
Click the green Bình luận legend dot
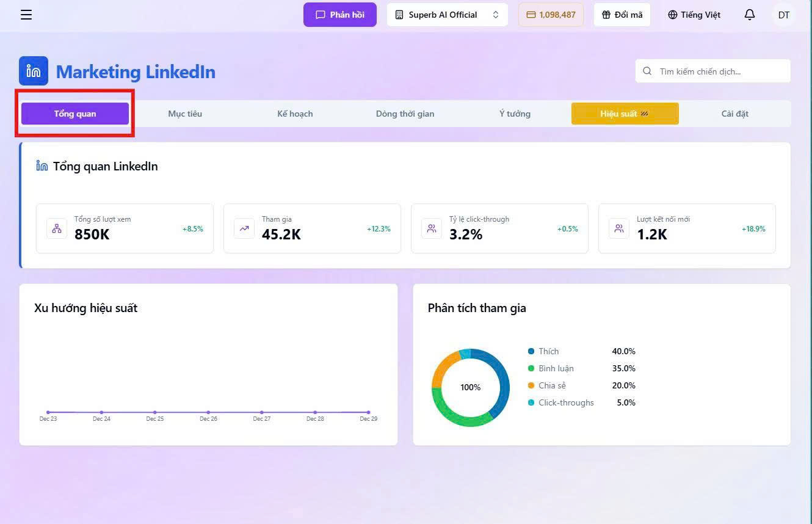coord(531,368)
